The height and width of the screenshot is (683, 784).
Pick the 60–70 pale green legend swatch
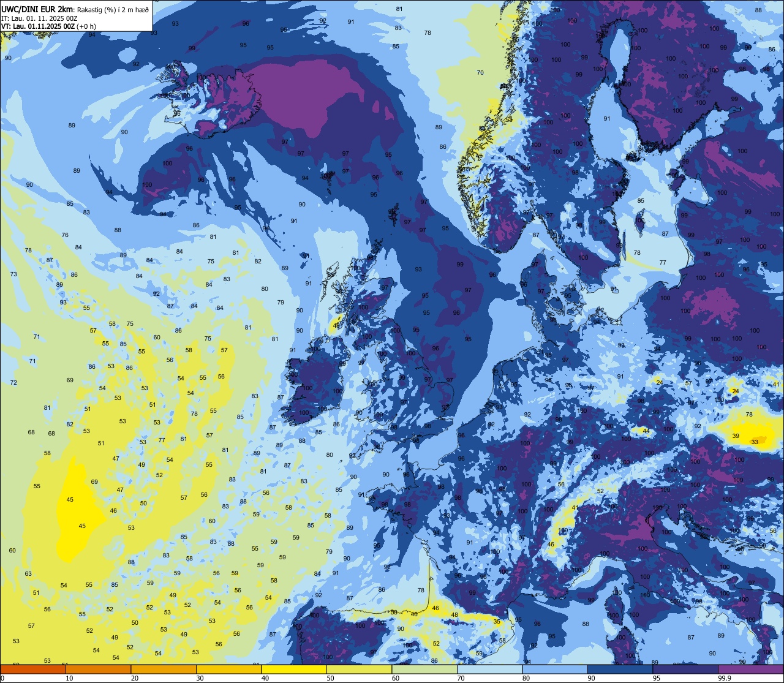pos(424,670)
